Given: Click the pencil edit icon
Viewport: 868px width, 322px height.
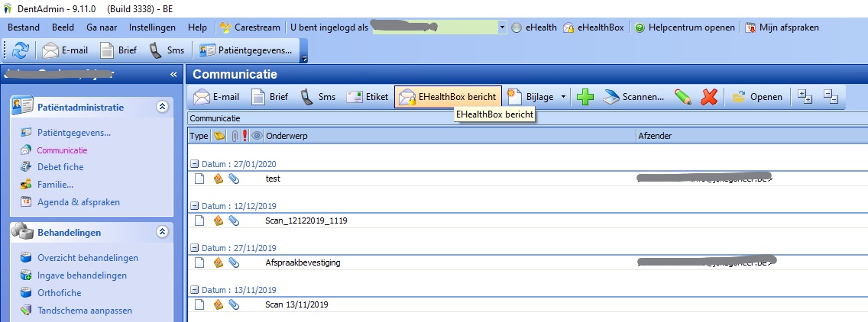Looking at the screenshot, I should pyautogui.click(x=683, y=97).
